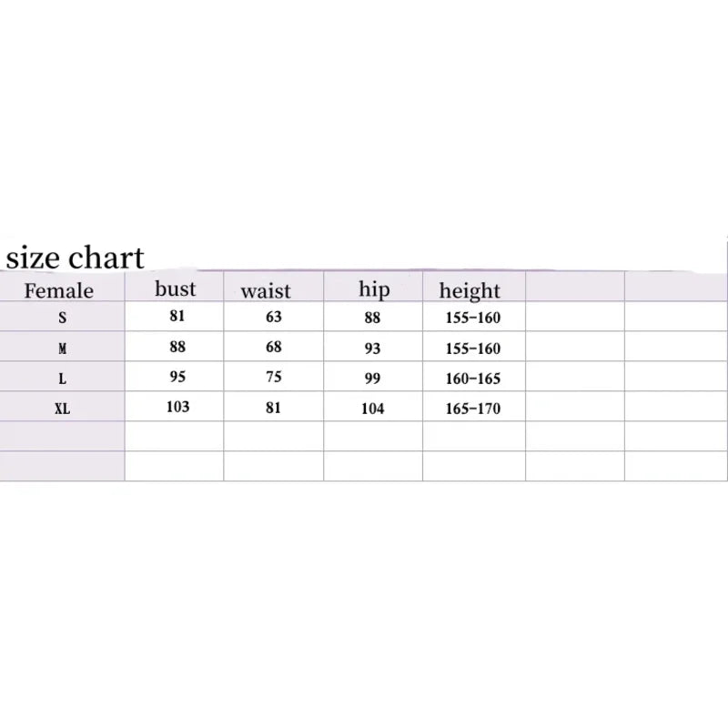728x728 pixels.
Task: Select hip value 99 in L row
Action: pyautogui.click(x=372, y=379)
